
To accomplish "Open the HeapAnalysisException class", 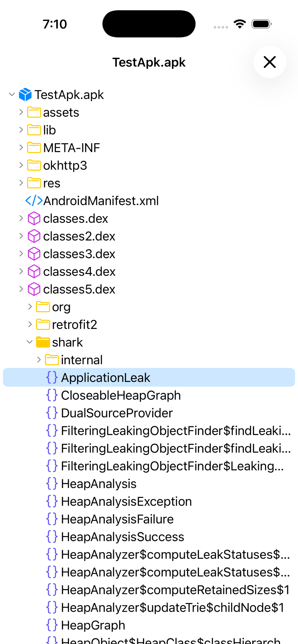I will pos(126,502).
